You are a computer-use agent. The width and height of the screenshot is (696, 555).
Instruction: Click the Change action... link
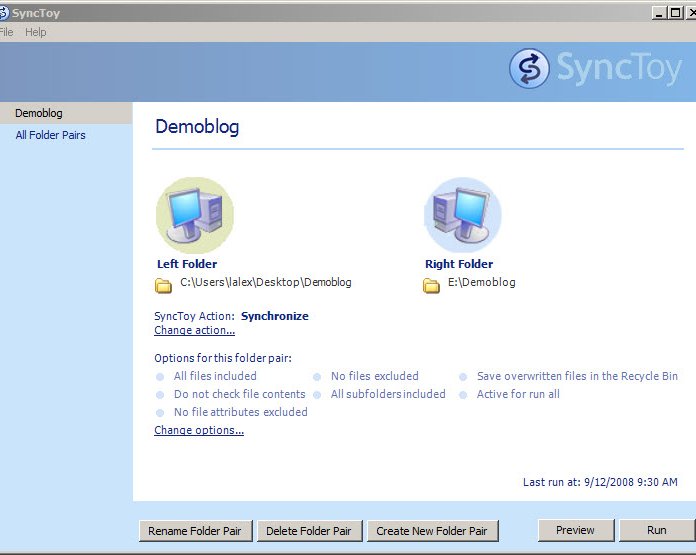click(194, 330)
